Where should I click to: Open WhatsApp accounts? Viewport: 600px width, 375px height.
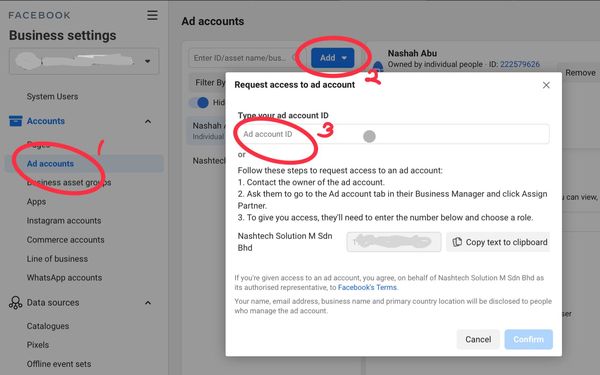coord(64,278)
